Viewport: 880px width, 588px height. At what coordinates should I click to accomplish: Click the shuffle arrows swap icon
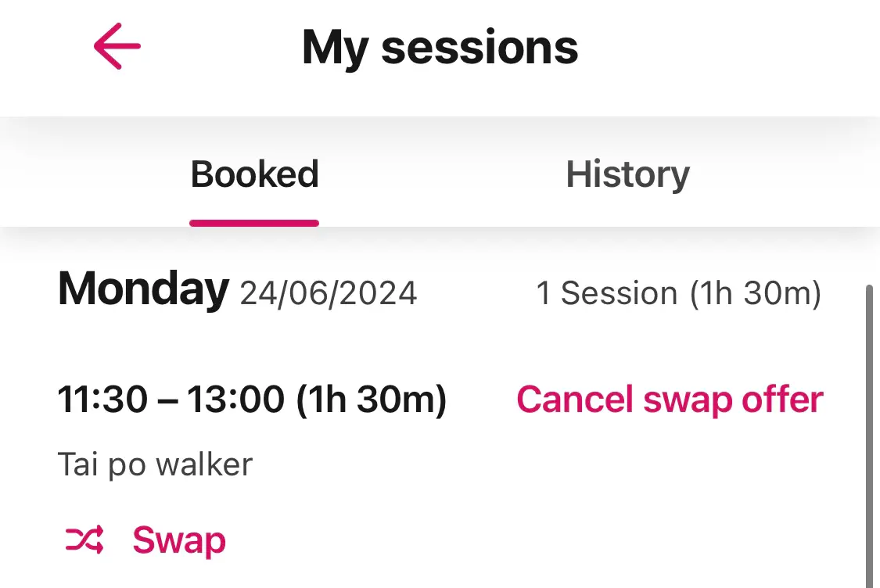coord(84,540)
